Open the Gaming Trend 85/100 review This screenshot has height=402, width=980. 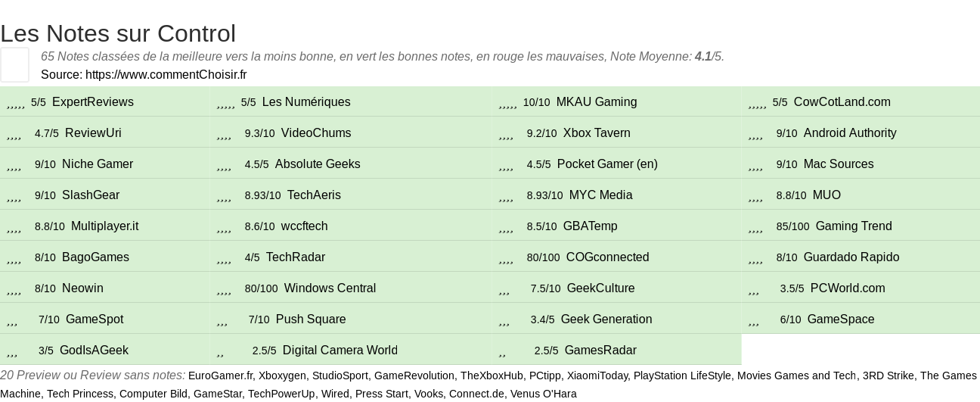(861, 226)
